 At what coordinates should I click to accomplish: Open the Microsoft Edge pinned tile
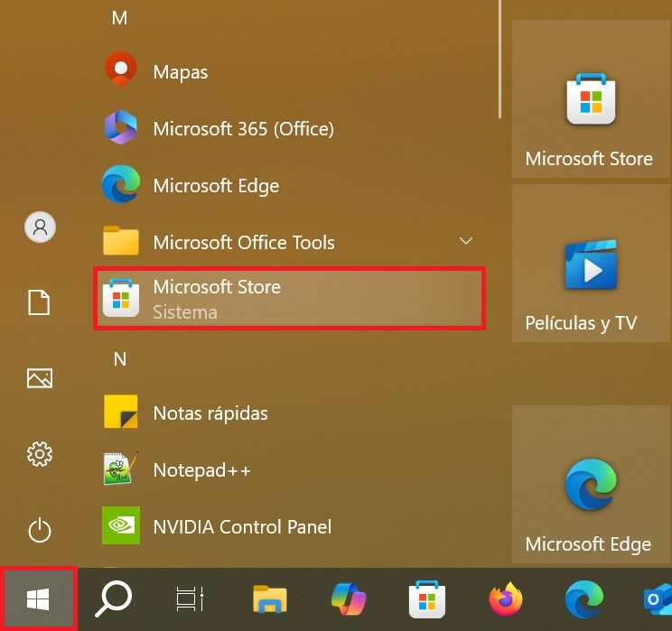[591, 484]
